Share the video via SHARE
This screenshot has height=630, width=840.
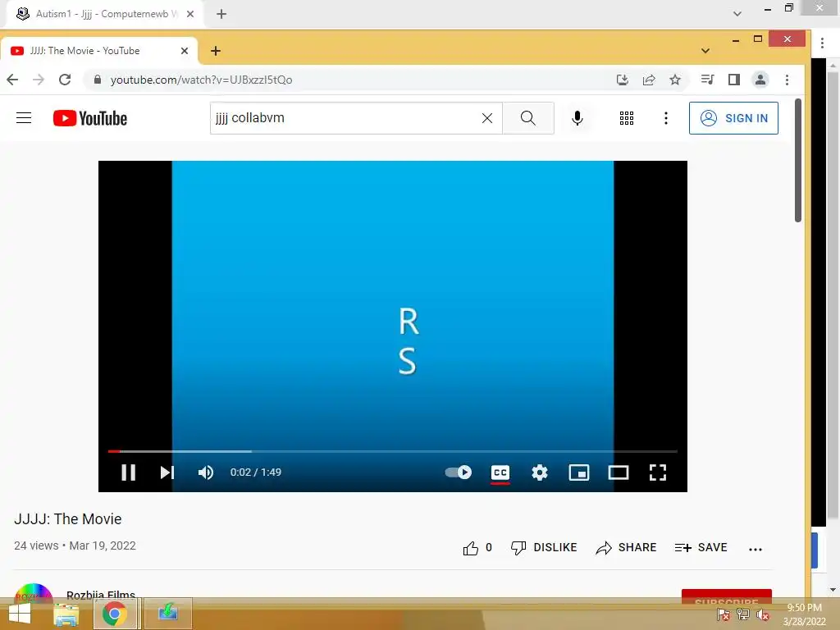[x=626, y=547]
